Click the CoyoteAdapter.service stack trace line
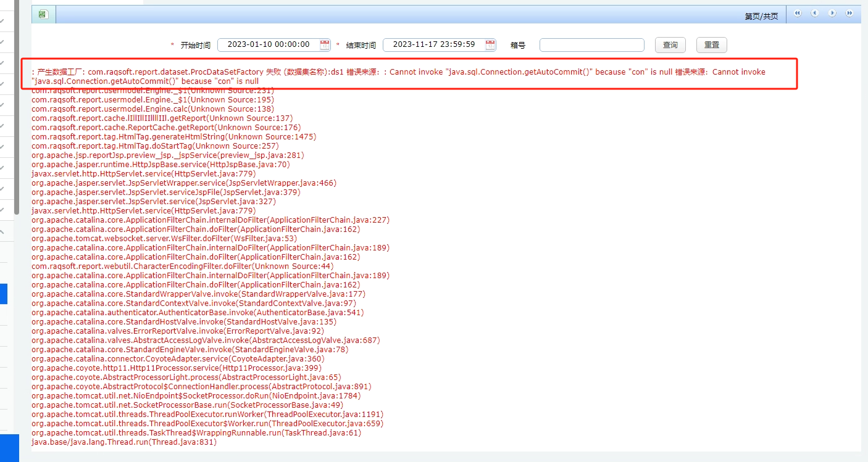 [178, 358]
